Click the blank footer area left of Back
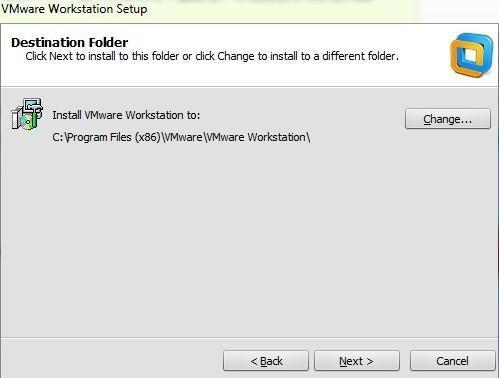Screen dimensions: 499x378 coord(112,360)
